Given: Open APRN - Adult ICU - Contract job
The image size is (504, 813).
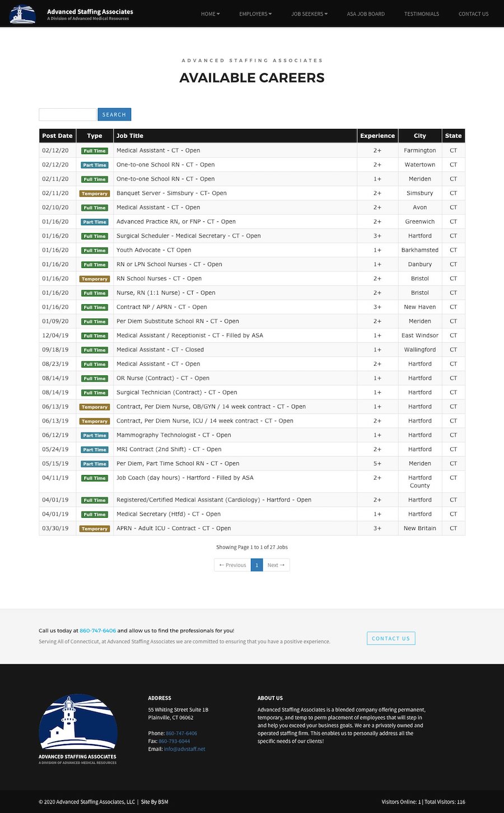Looking at the screenshot, I should 174,528.
